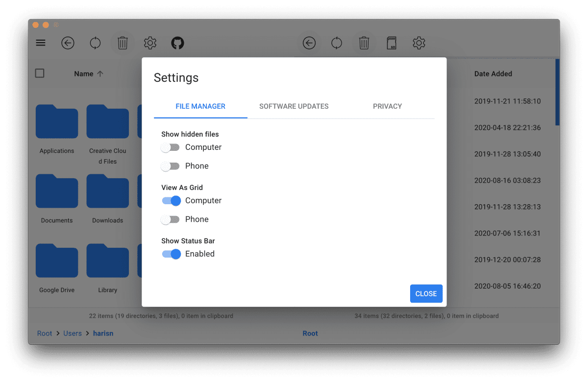Refresh the phone file pane
Image resolution: width=588 pixels, height=382 pixels.
336,43
